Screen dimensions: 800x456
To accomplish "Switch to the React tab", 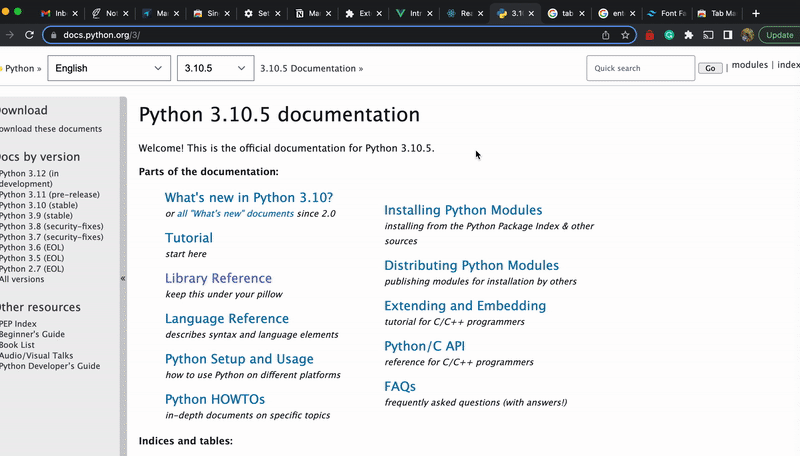I will 460,13.
